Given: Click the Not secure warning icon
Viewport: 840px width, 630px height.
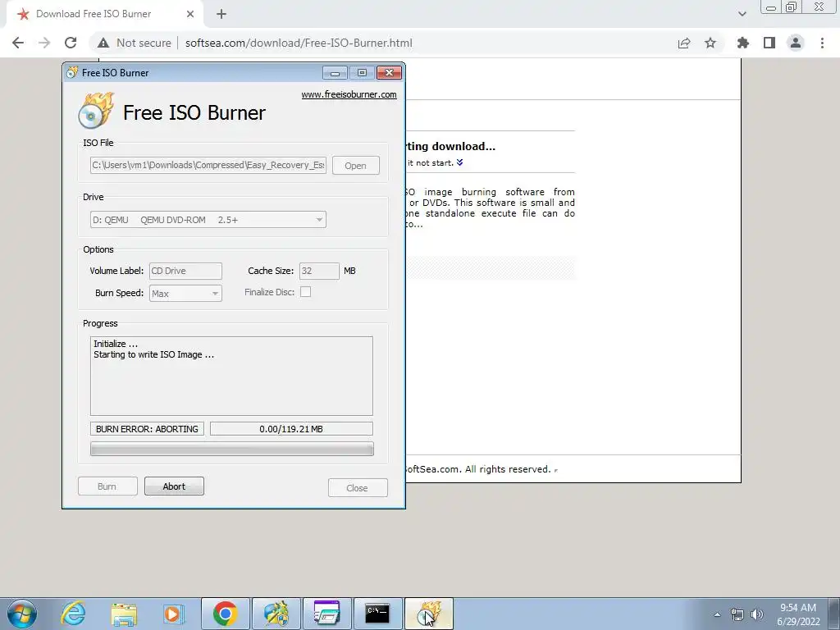Looking at the screenshot, I should pos(103,43).
